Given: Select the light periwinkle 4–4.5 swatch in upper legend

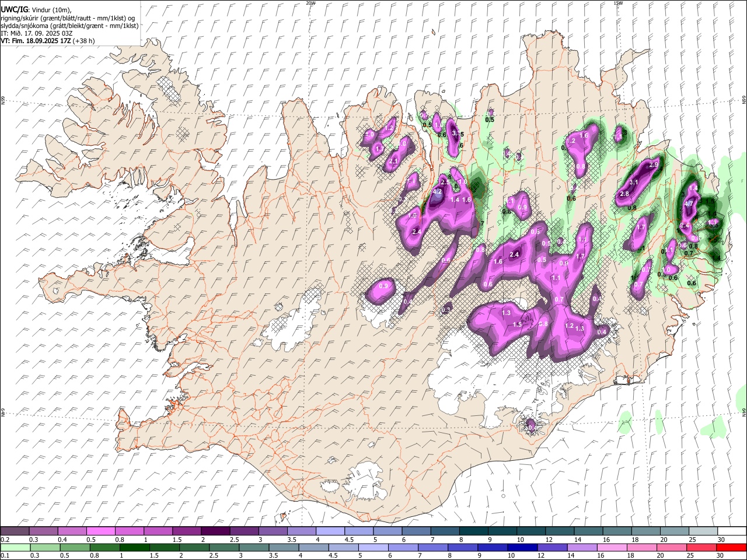Looking at the screenshot, I should [x=330, y=531].
